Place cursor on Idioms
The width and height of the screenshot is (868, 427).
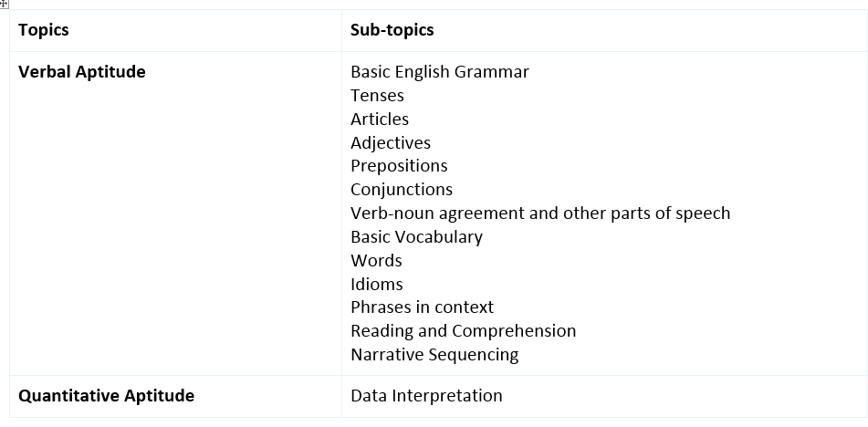tap(376, 285)
